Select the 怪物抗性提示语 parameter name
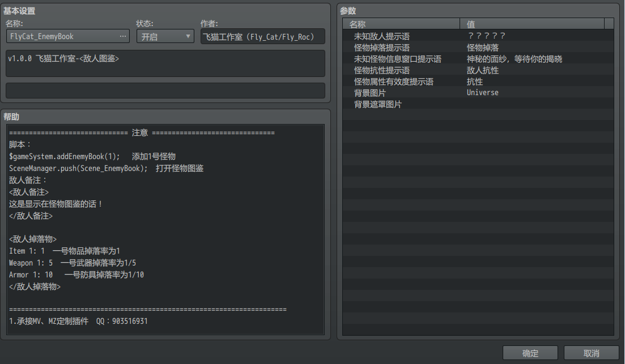The height and width of the screenshot is (364, 625). coord(381,71)
